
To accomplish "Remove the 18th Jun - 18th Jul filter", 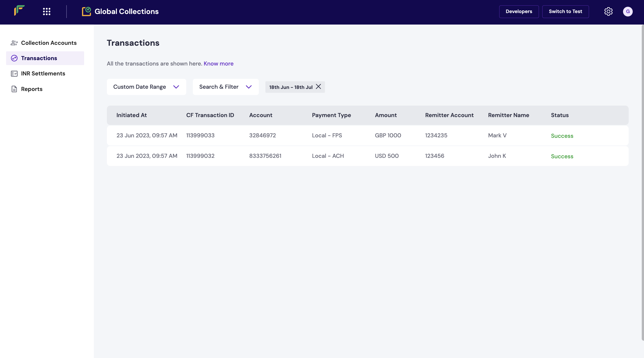I will click(318, 87).
